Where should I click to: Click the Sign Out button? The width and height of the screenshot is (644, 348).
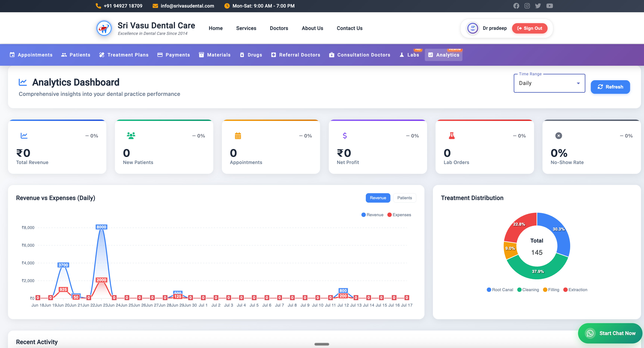529,28
